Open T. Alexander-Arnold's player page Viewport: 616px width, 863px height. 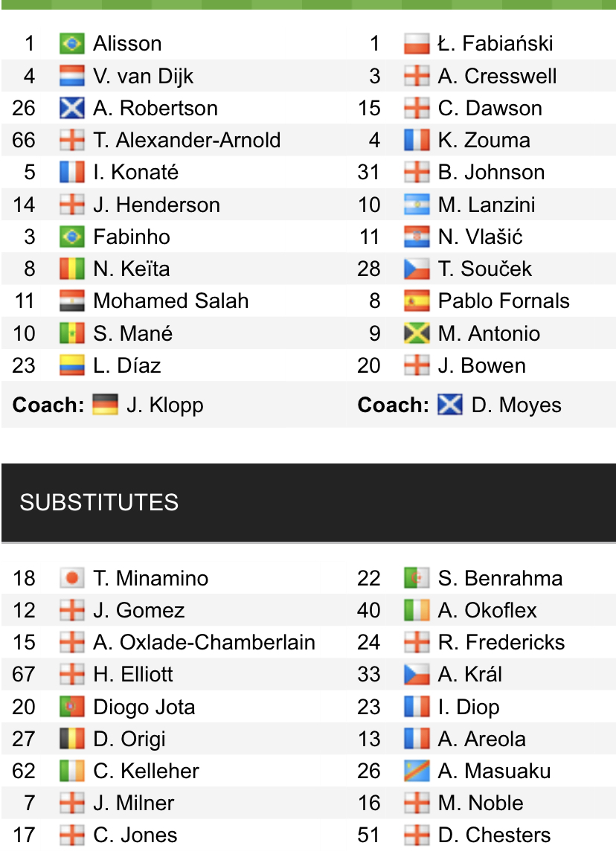tap(187, 140)
